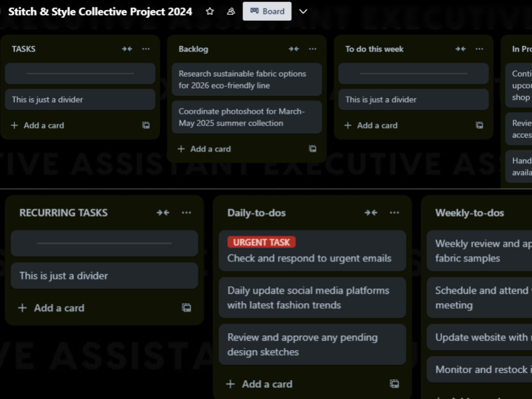The width and height of the screenshot is (532, 399).
Task: Open To do this week list actions menu
Action: (x=479, y=49)
